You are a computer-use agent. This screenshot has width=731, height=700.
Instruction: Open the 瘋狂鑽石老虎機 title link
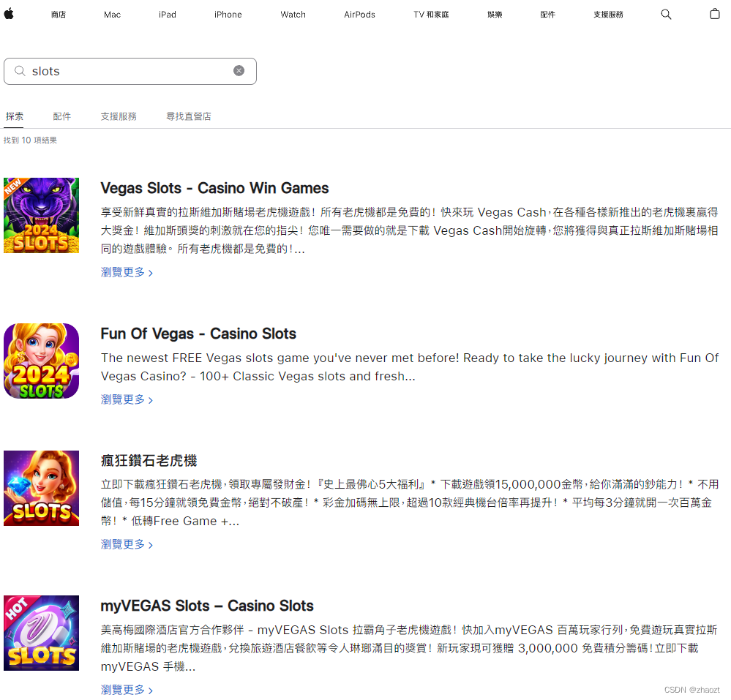coord(149,461)
